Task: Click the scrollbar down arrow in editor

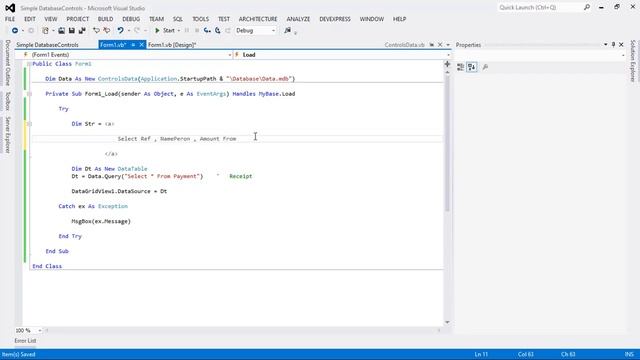Action: click(447, 322)
